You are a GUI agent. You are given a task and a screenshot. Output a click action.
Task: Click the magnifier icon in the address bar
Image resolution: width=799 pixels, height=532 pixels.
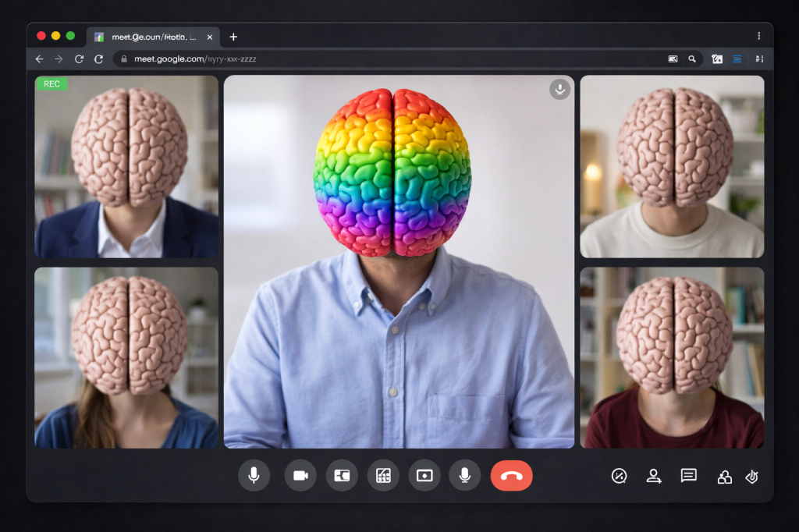[691, 59]
